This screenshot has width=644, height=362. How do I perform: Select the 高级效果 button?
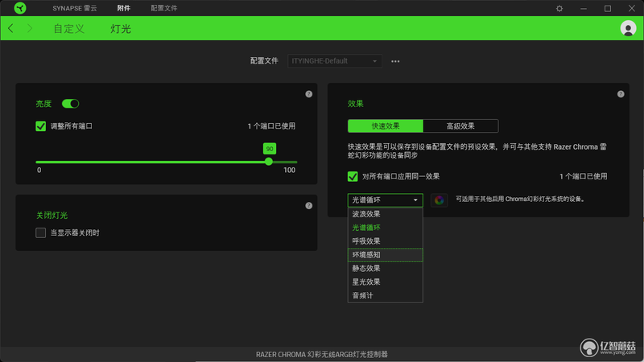click(x=460, y=126)
